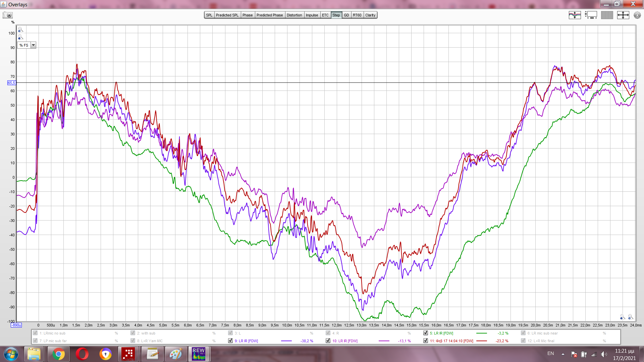644x362 pixels.
Task: Launch Google Chrome from the taskbar
Action: pyautogui.click(x=58, y=354)
